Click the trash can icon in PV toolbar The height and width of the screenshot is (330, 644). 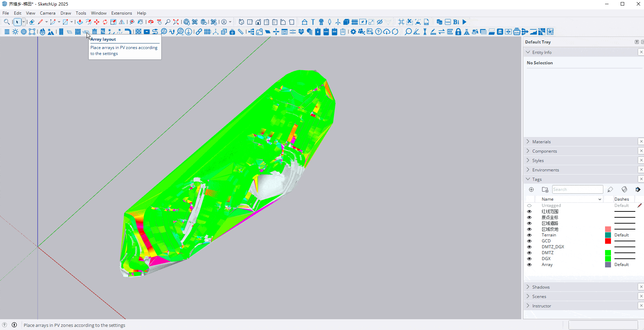click(95, 32)
